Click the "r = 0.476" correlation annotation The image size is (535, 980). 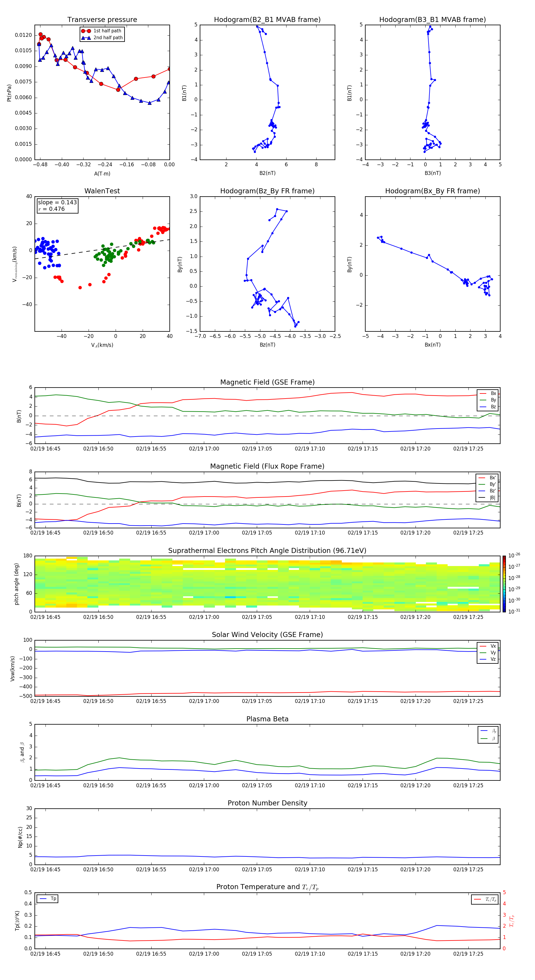pos(51,209)
